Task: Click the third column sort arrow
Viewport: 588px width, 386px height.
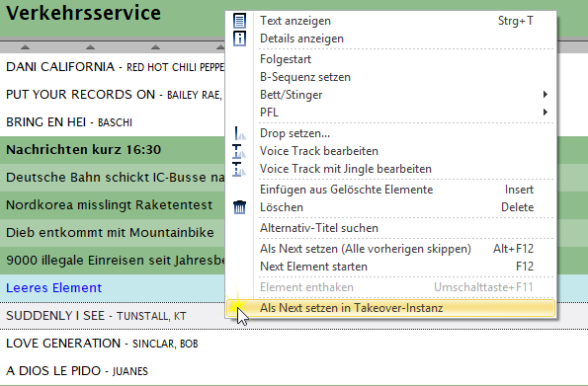Action: pos(155,46)
